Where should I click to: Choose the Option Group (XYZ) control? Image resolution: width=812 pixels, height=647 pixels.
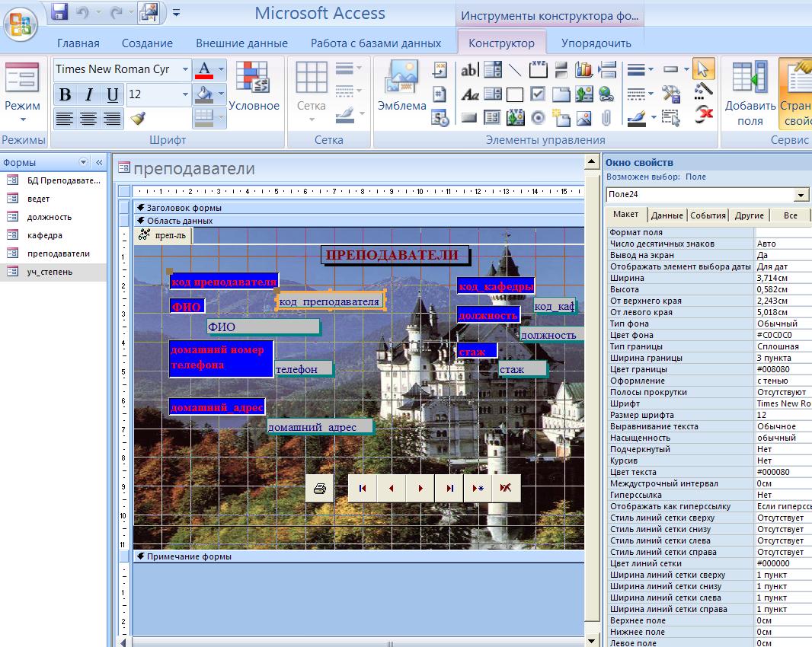(x=538, y=69)
